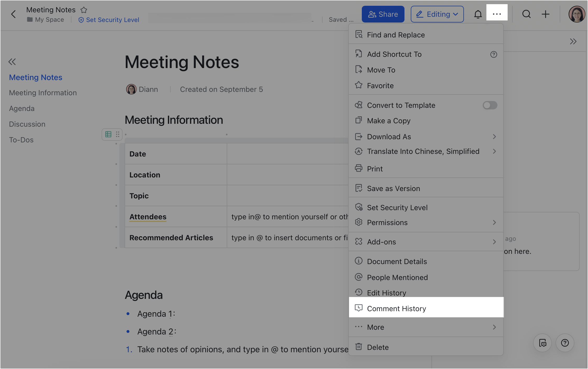Click the plus icon to create new
This screenshot has width=588, height=369.
[x=546, y=14]
